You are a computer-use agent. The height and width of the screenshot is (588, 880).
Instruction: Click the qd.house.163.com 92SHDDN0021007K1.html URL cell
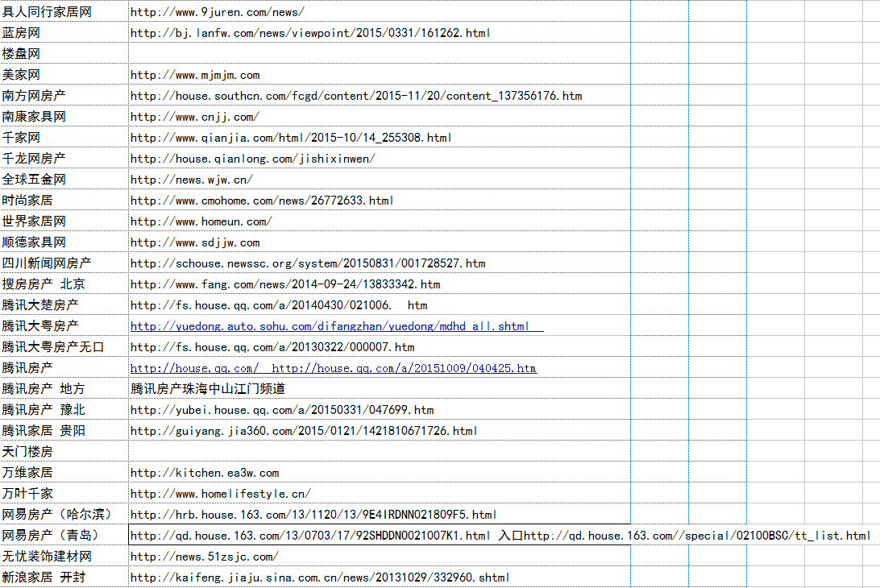(380, 536)
